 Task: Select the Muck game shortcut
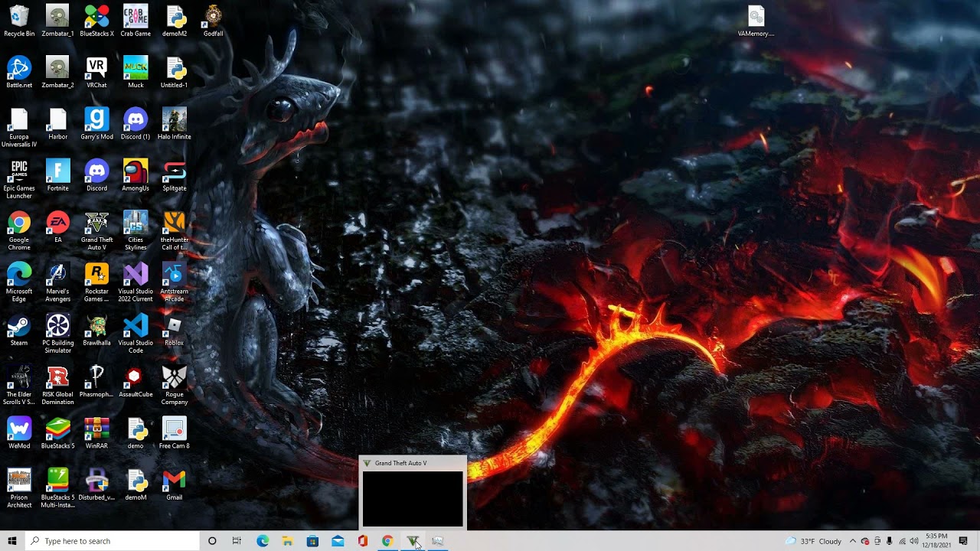(x=136, y=73)
